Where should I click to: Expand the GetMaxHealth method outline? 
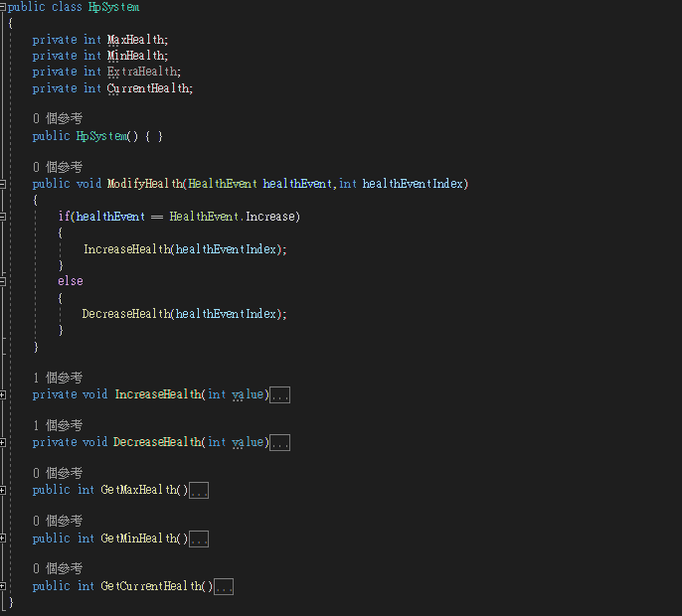tap(3, 490)
